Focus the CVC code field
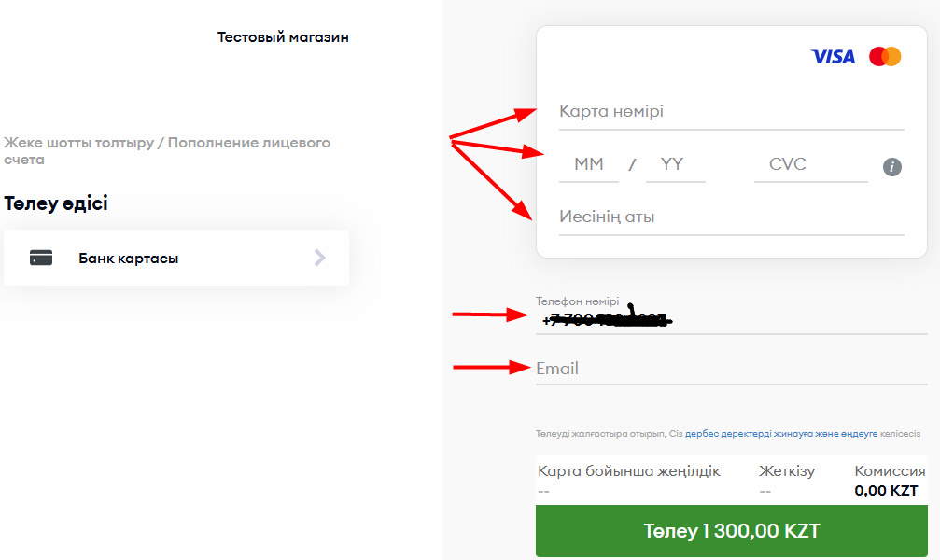Viewport: 940px width, 560px height. coord(810,165)
